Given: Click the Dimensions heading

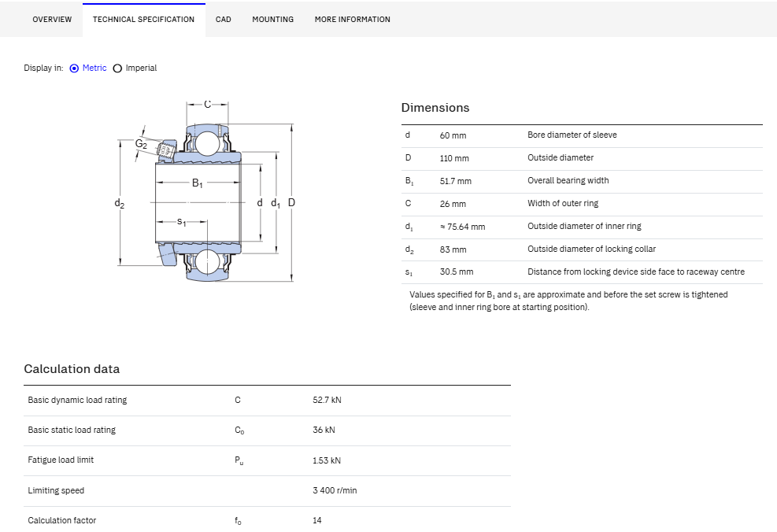Looking at the screenshot, I should coord(435,108).
